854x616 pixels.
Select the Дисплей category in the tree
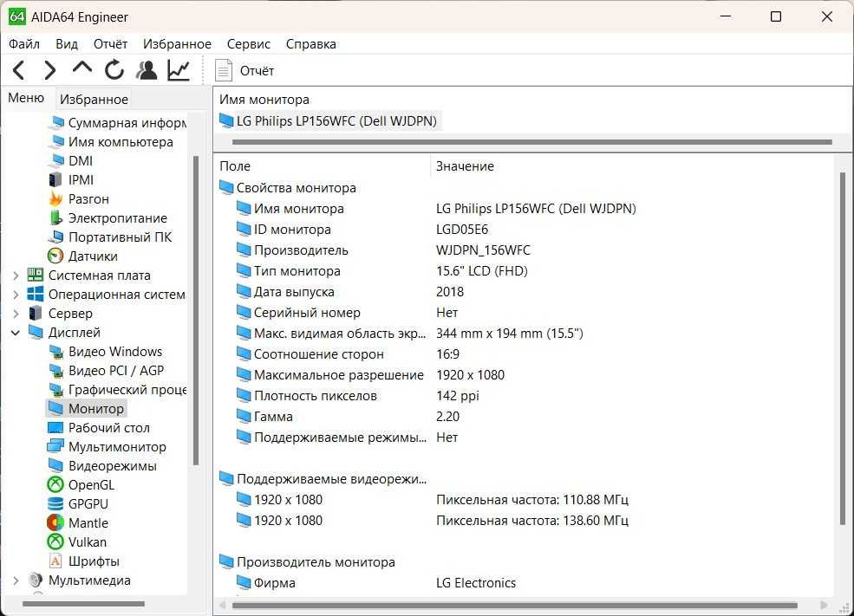tap(64, 333)
